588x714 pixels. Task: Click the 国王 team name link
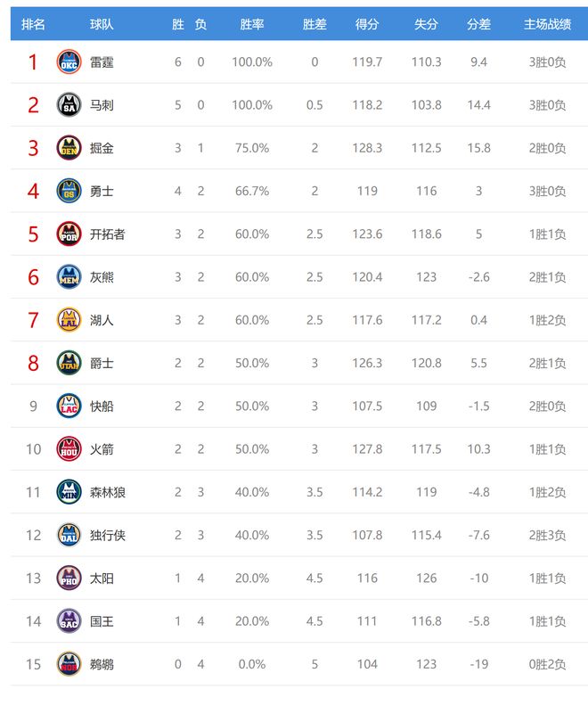click(x=102, y=620)
